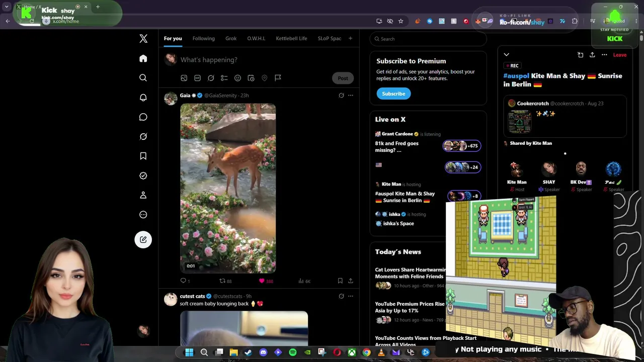644x362 pixels.
Task: Click the round compose post button
Action: pyautogui.click(x=143, y=239)
